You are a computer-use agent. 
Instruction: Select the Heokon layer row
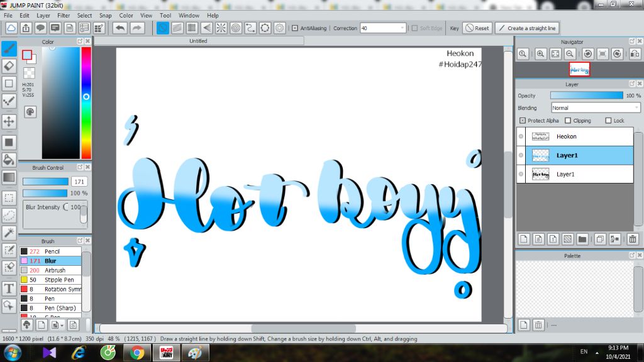(x=575, y=136)
